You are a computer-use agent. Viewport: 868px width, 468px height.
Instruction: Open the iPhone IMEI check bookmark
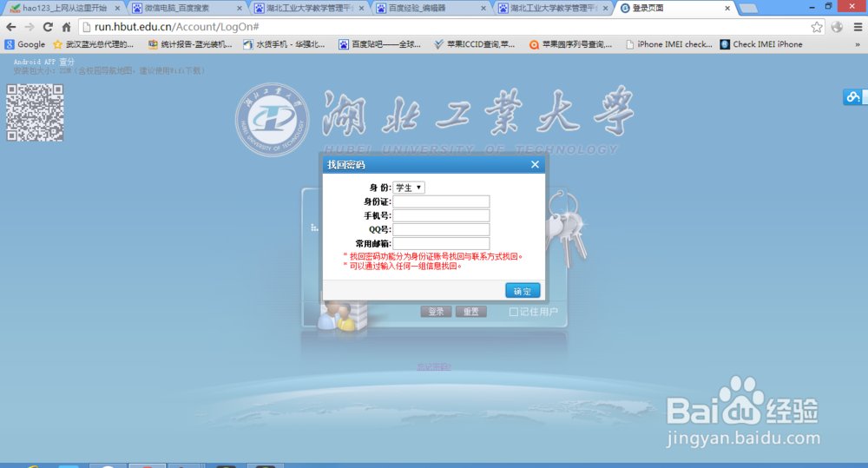click(668, 44)
